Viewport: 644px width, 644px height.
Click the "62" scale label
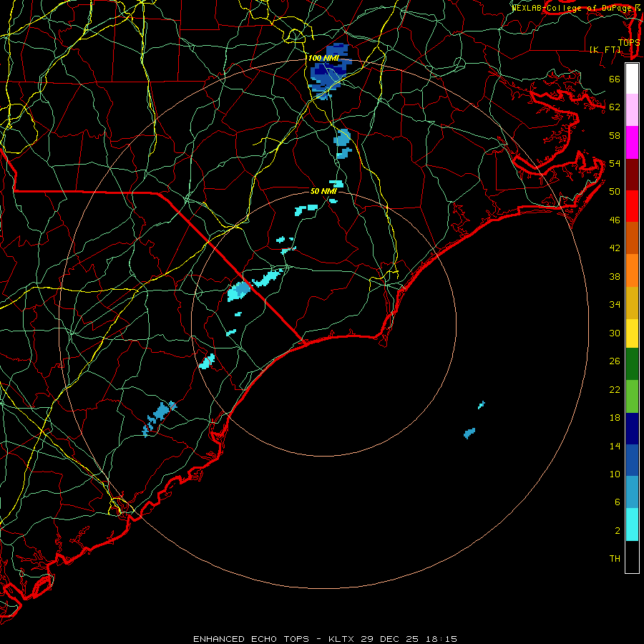615,107
